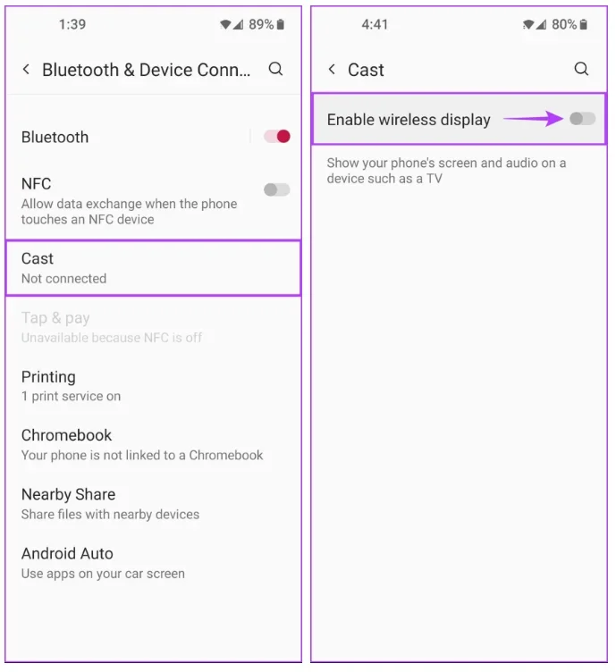Go back from the Cast screen
This screenshot has width=616, height=672.
click(332, 70)
